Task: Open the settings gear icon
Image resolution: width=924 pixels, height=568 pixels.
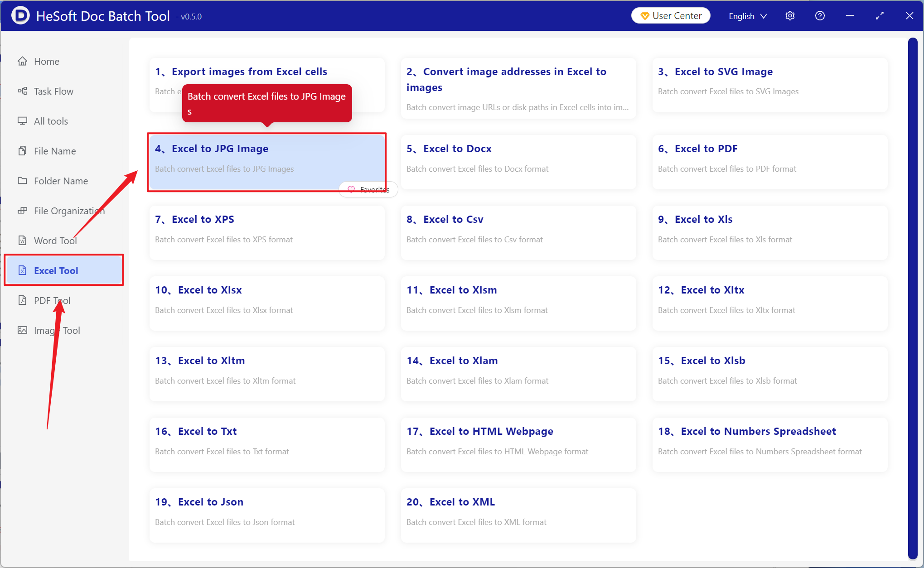Action: point(790,16)
